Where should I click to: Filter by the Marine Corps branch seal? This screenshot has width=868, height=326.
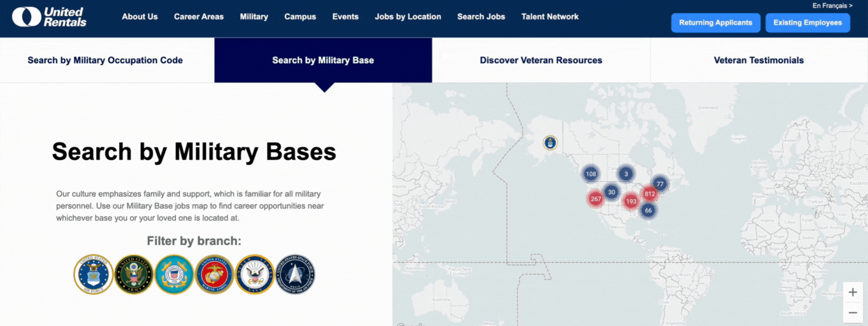pos(214,275)
